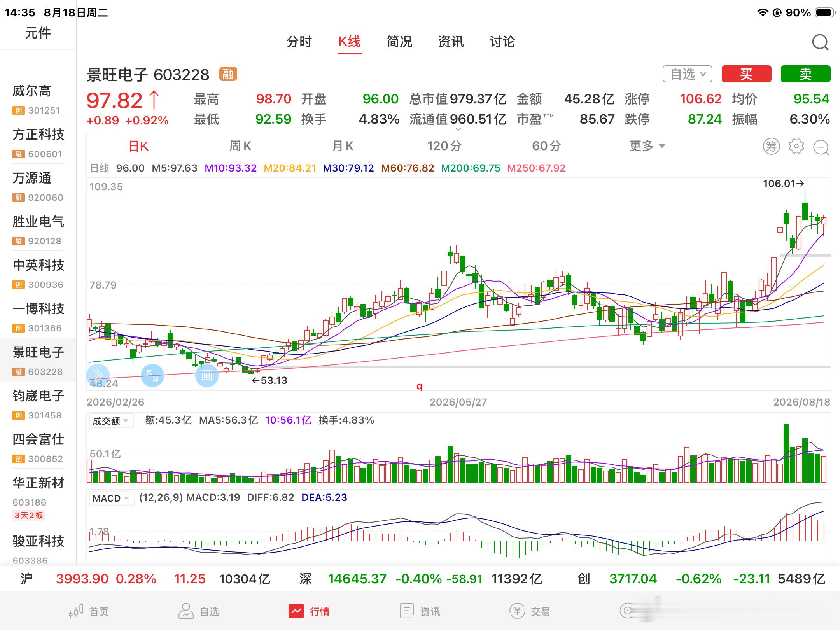The width and height of the screenshot is (840, 630).
Task: Open the 行情 market icon in bottom bar
Action: (296, 611)
